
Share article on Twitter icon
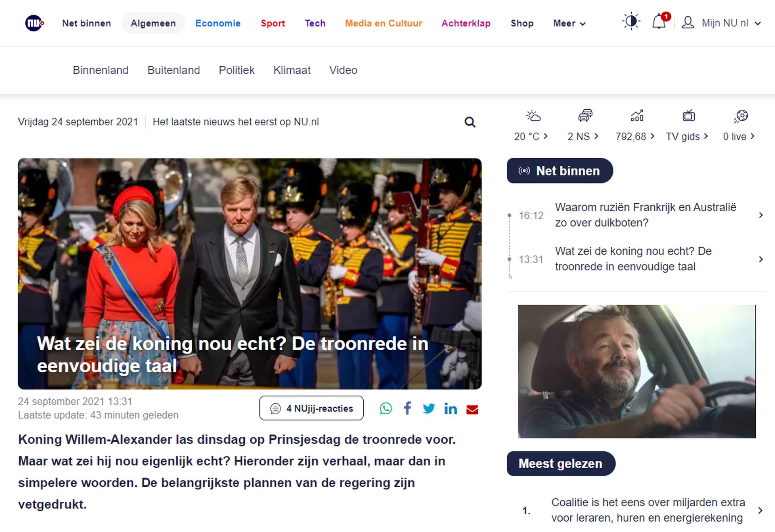[429, 409]
